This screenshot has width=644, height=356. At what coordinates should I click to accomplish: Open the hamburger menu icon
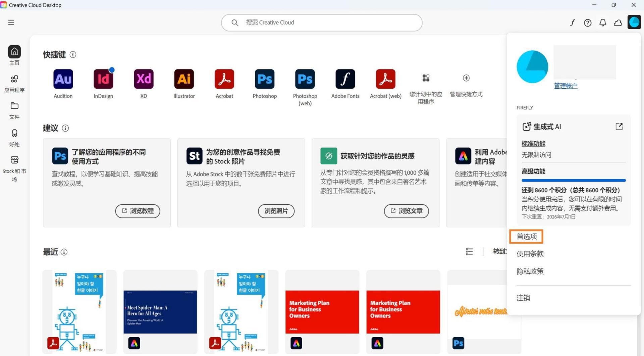click(x=11, y=22)
